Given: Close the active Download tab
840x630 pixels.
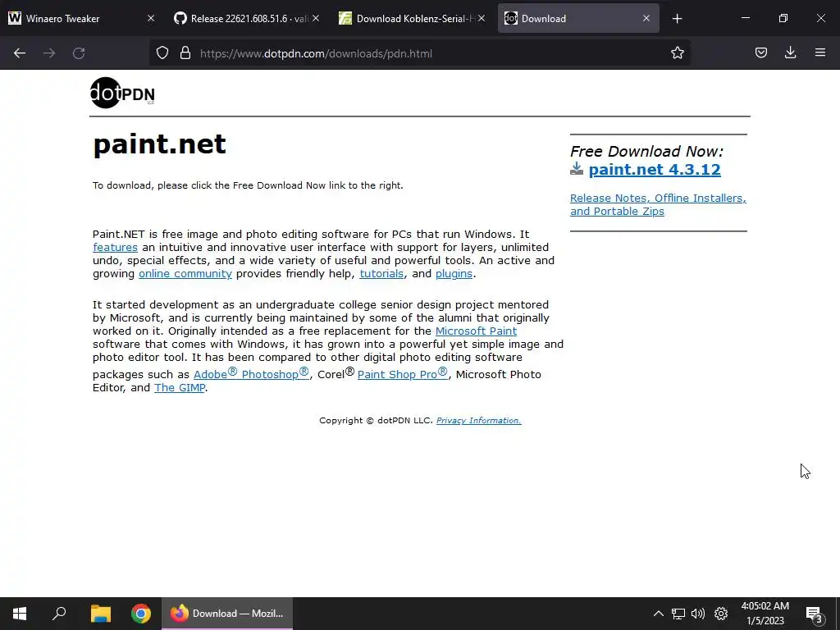Looking at the screenshot, I should [646, 19].
